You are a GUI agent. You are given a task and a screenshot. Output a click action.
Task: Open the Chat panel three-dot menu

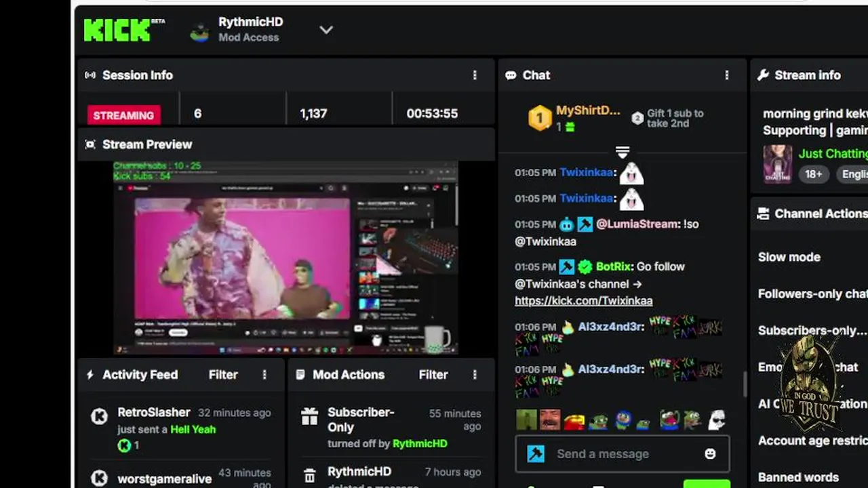pos(727,75)
